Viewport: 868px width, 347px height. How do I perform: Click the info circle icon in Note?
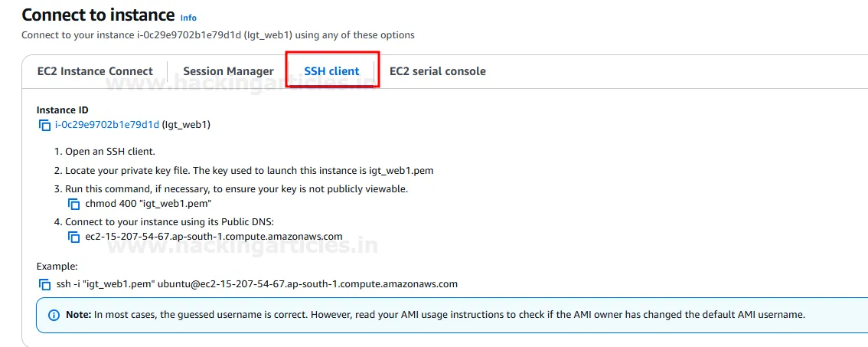54,315
